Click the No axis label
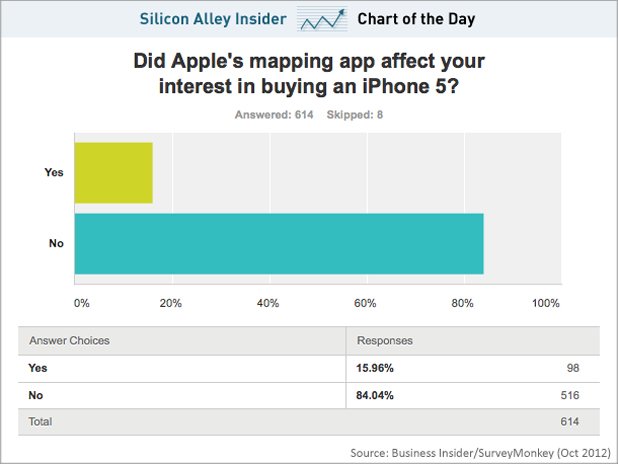This screenshot has width=618, height=464. pyautogui.click(x=56, y=243)
